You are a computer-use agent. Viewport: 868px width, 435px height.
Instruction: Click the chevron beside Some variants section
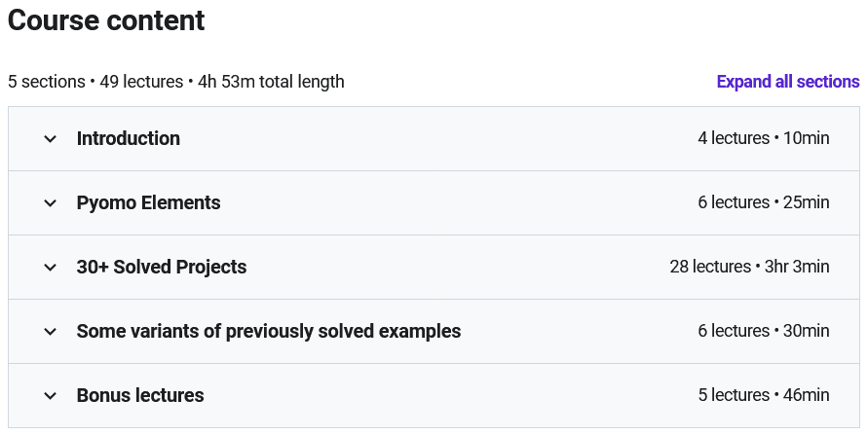(51, 332)
